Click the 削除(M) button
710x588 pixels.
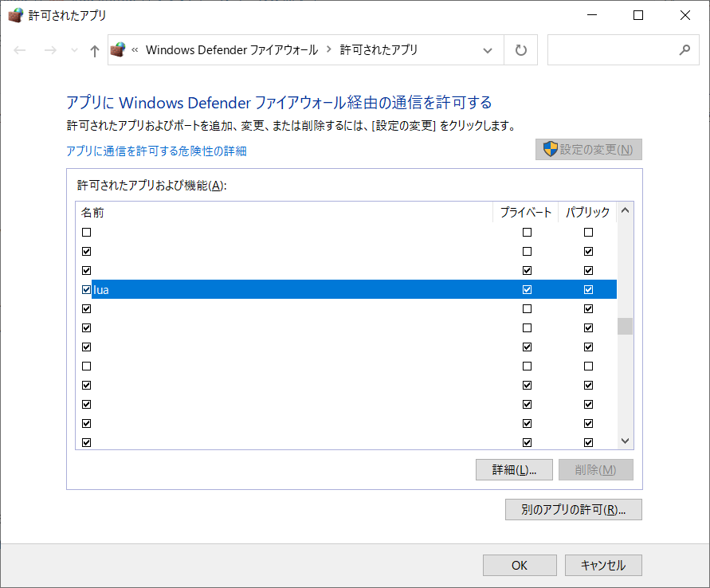(x=596, y=470)
